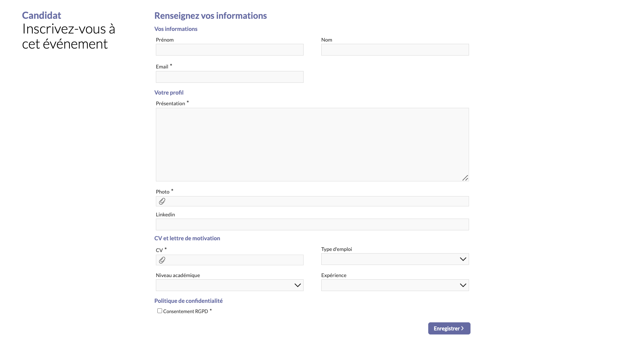Select the Email input field
The width and height of the screenshot is (644, 340).
click(229, 77)
